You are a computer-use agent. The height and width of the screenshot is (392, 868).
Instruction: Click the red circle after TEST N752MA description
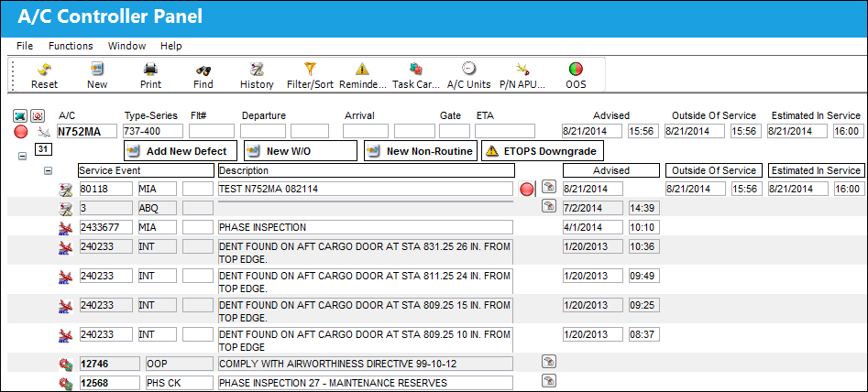point(527,190)
